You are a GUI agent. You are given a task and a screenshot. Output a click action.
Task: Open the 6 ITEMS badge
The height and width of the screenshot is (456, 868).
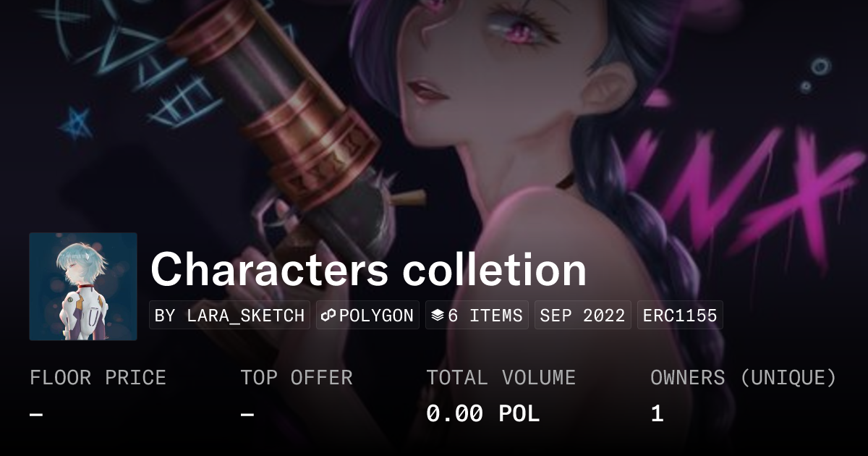477,316
